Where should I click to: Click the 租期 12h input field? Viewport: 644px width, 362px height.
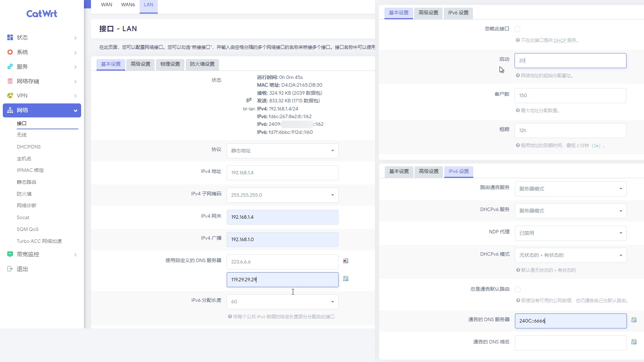pyautogui.click(x=570, y=130)
